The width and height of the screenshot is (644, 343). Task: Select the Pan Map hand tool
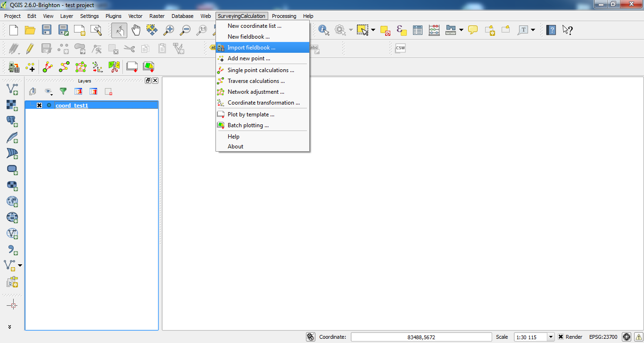(x=136, y=30)
